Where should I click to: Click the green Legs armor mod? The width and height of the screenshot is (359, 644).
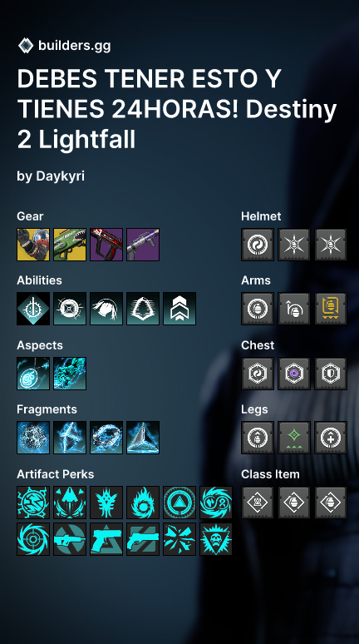[x=294, y=438]
